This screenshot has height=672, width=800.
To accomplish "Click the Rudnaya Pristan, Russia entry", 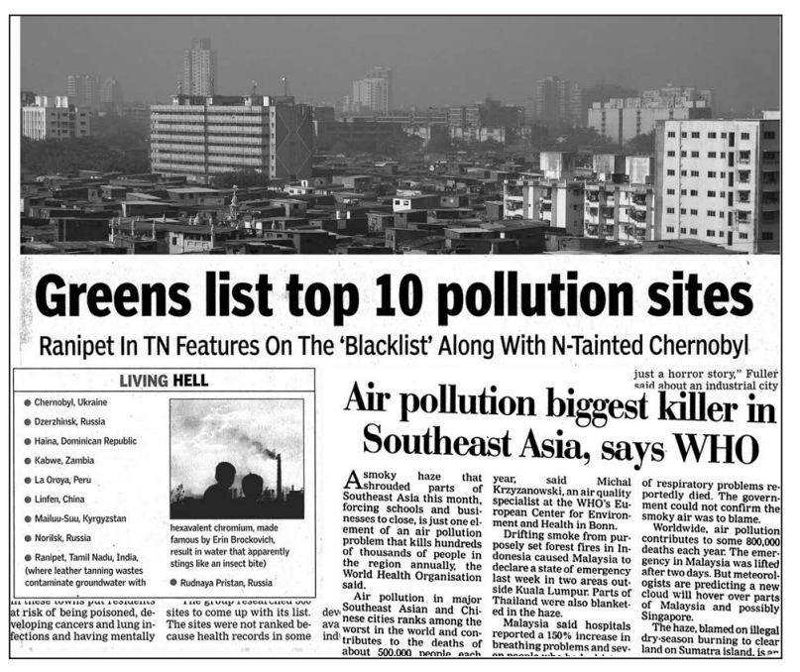I will coord(221,583).
